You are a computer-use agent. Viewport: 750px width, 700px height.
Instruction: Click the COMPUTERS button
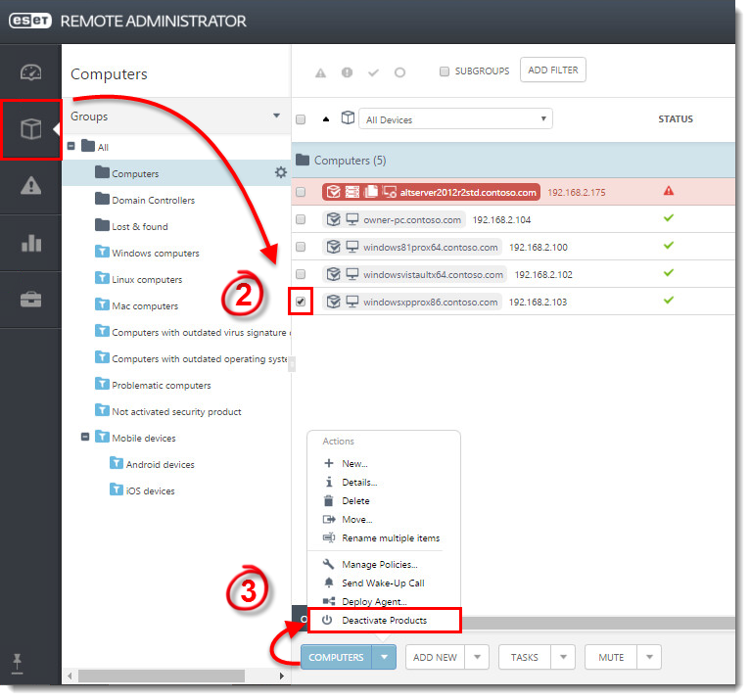pos(336,657)
